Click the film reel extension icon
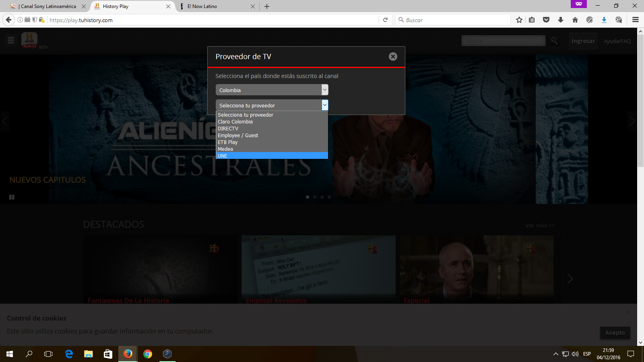This screenshot has height=362, width=644. click(619, 20)
